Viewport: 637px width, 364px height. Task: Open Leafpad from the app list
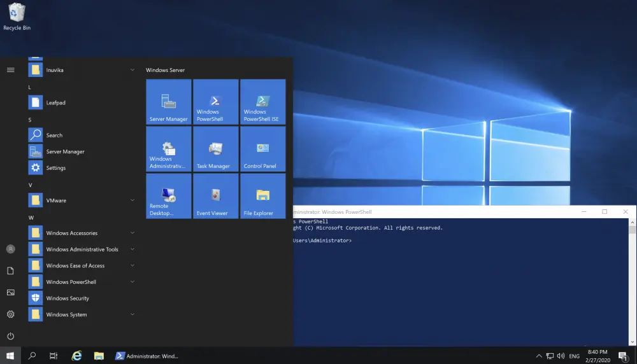click(82, 102)
